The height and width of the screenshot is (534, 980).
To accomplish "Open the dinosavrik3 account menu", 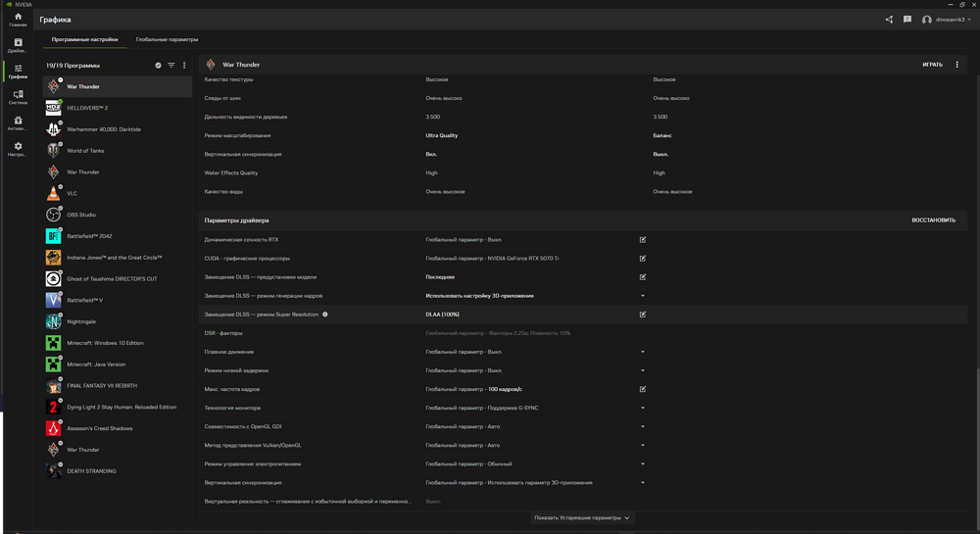I will click(x=947, y=20).
